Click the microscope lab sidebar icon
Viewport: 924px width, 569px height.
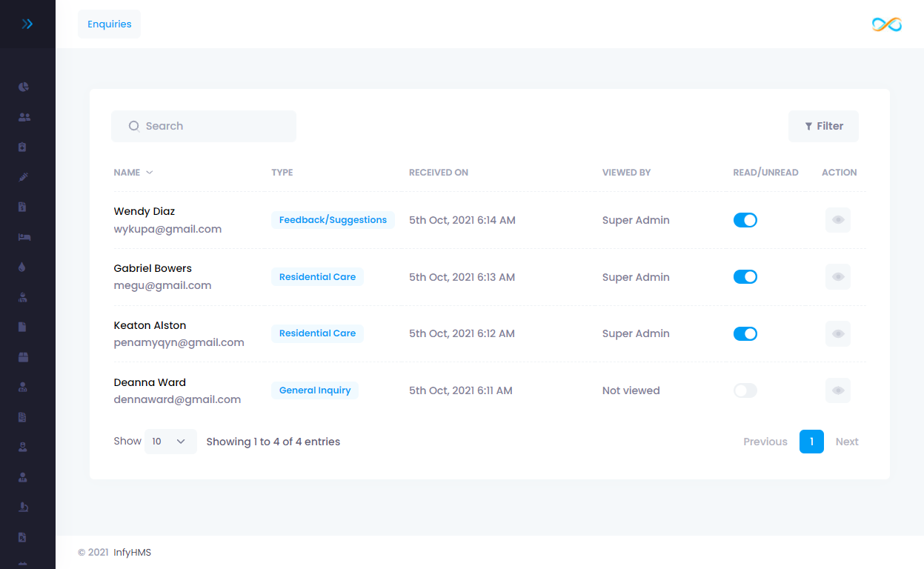click(x=24, y=507)
